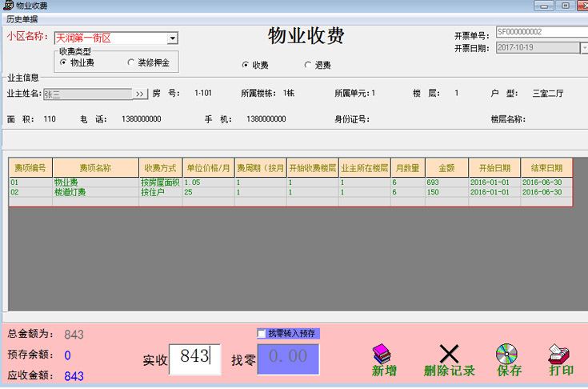This screenshot has height=389, width=588.
Task: Click the 月数量 column header
Action: tap(408, 167)
